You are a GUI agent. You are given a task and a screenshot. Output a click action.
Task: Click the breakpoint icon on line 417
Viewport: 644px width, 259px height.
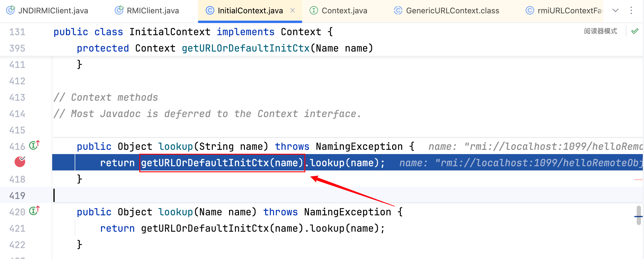pos(20,162)
